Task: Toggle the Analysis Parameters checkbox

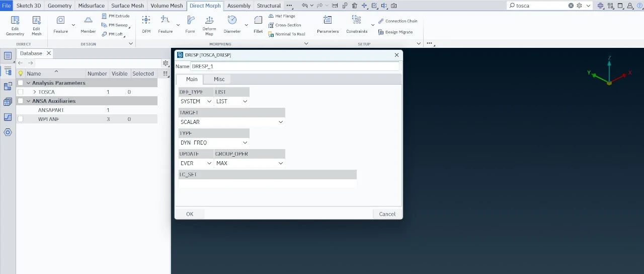Action: [x=21, y=83]
